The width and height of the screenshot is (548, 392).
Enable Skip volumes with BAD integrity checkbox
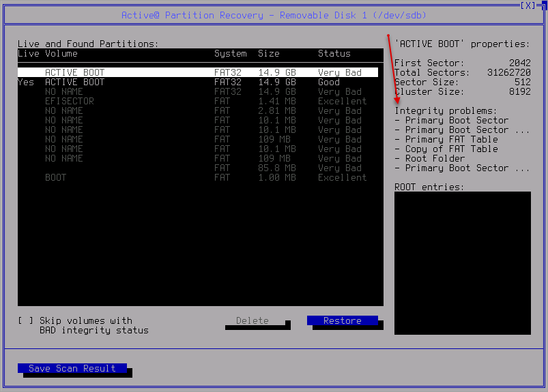[x=26, y=320]
